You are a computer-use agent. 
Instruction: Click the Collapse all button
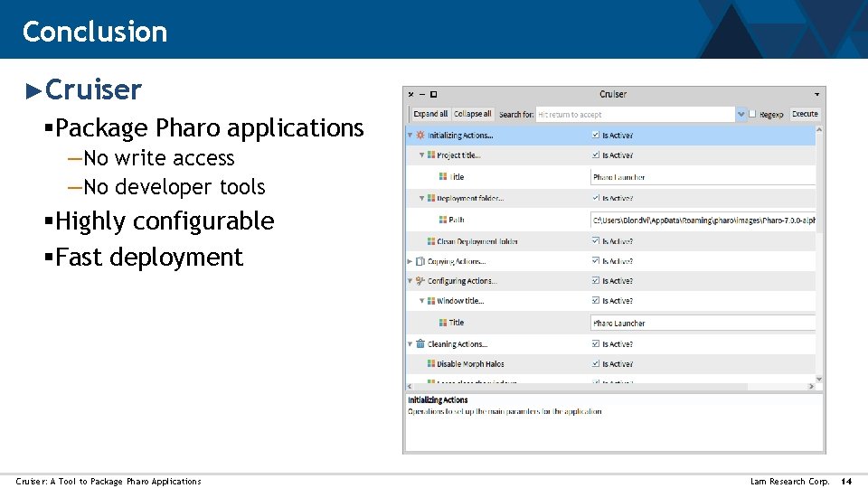[x=473, y=114]
